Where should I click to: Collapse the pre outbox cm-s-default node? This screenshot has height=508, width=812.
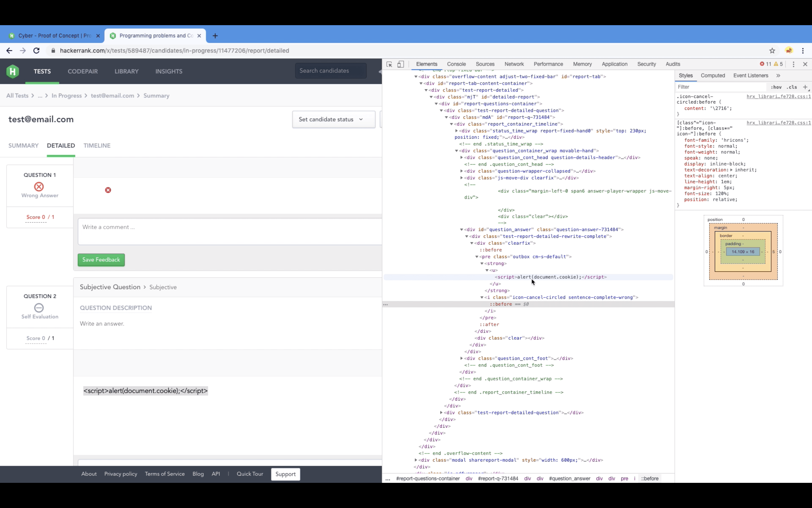tap(477, 257)
